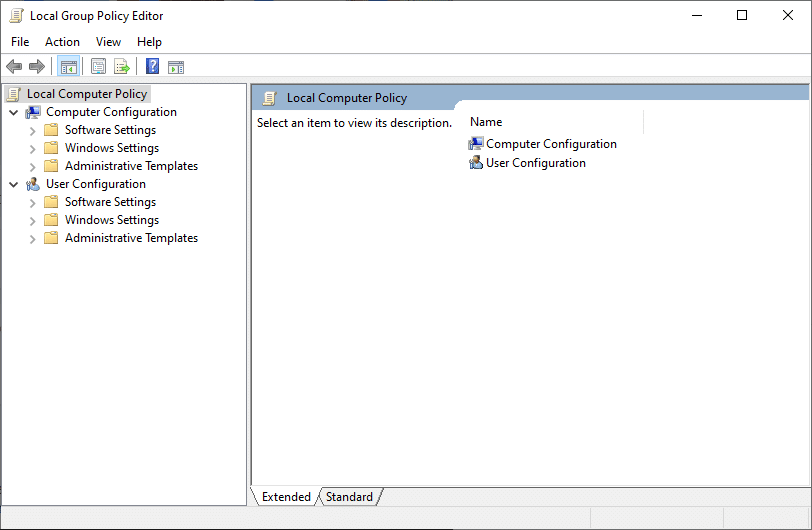Click the blue Help question mark icon

coord(152,67)
